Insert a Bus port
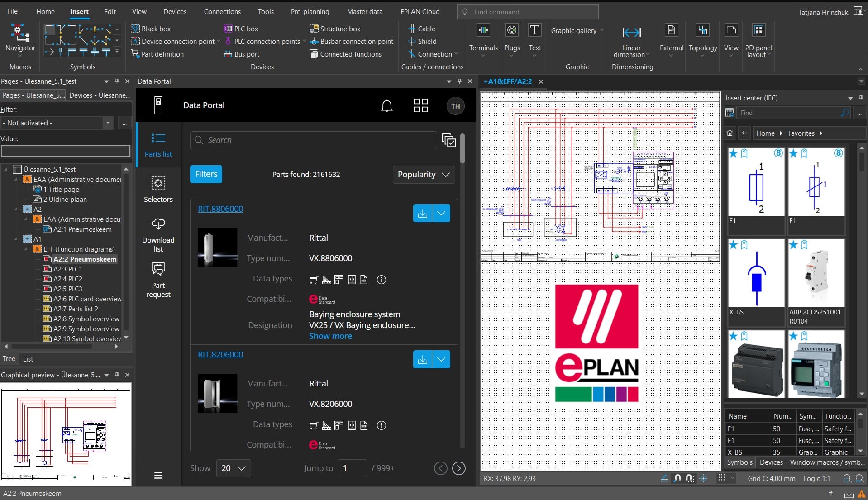The width and height of the screenshot is (868, 500). pos(241,54)
